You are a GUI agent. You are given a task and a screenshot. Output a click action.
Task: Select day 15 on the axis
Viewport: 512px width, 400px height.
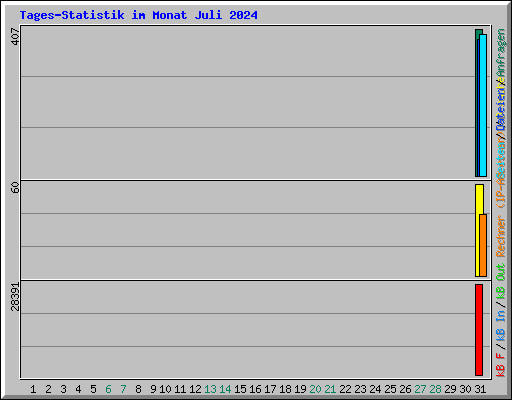240,389
